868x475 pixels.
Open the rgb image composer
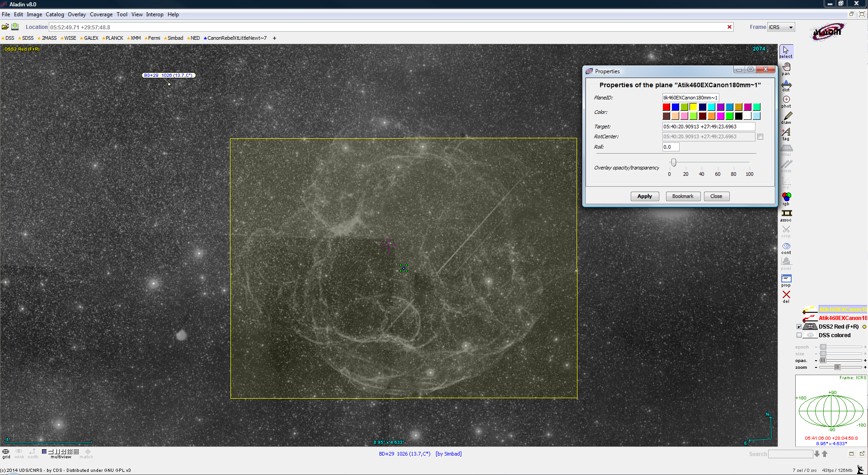tap(786, 198)
